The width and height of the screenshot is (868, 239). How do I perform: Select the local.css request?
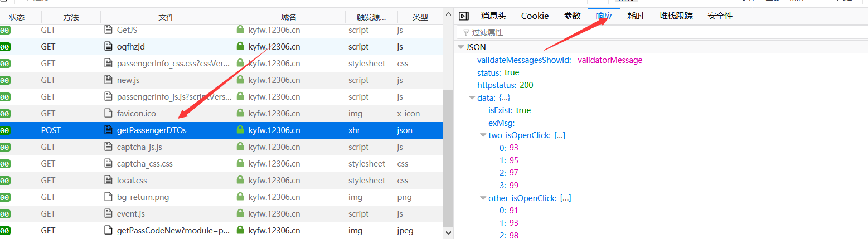pyautogui.click(x=221, y=181)
